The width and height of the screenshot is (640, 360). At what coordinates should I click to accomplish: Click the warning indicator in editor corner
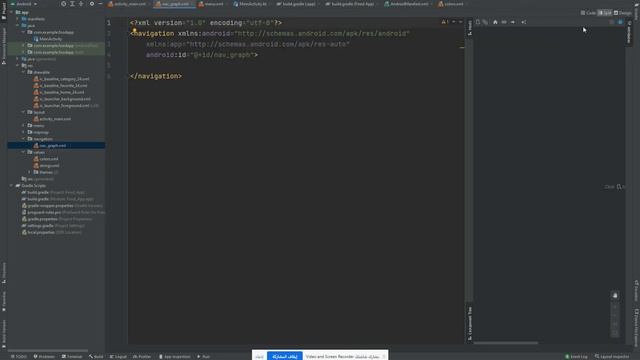click(445, 22)
